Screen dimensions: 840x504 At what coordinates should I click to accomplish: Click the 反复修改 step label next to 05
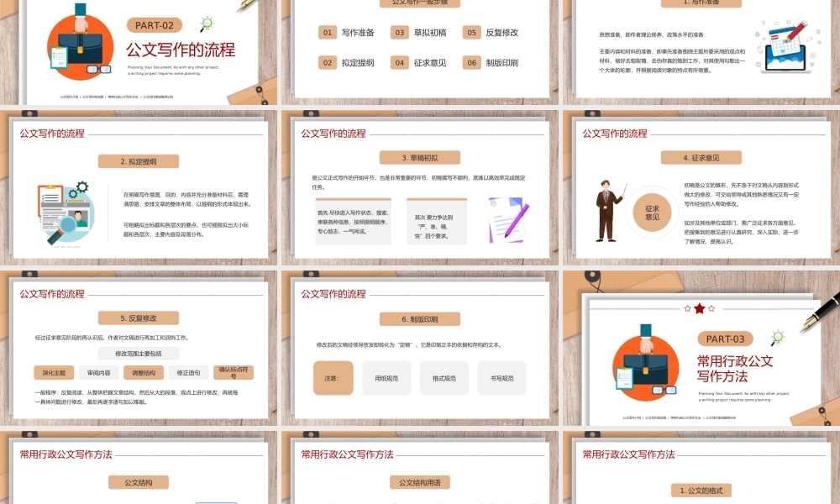click(x=502, y=33)
